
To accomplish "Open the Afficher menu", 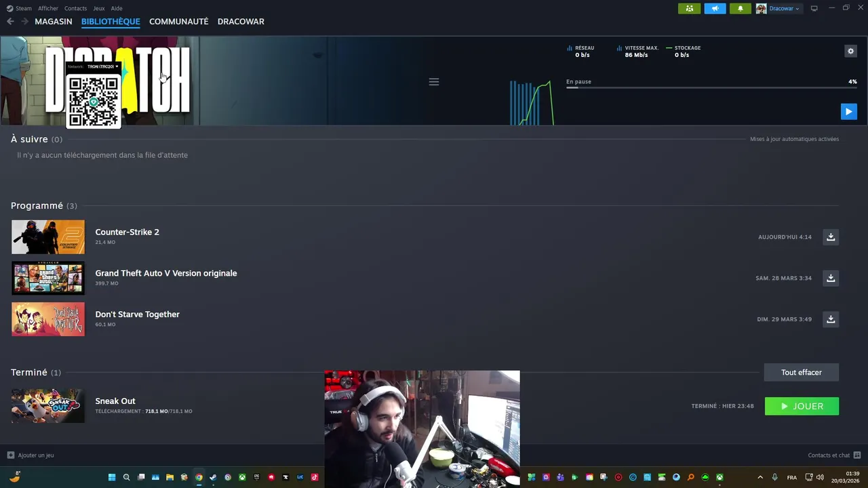I will pyautogui.click(x=48, y=8).
